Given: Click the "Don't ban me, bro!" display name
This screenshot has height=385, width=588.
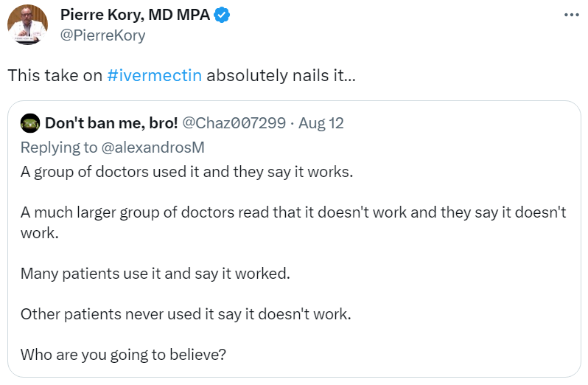Looking at the screenshot, I should pos(111,123).
